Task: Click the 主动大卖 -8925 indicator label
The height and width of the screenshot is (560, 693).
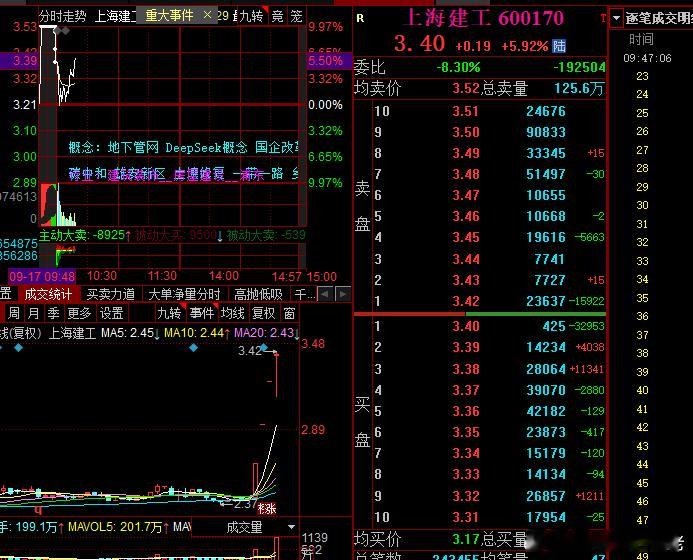Action: 84,235
